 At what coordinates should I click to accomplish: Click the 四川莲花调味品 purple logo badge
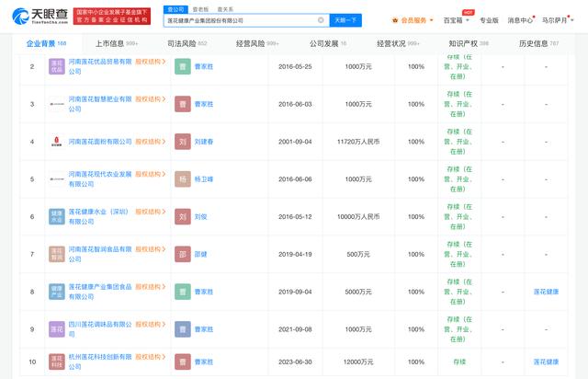(x=57, y=328)
